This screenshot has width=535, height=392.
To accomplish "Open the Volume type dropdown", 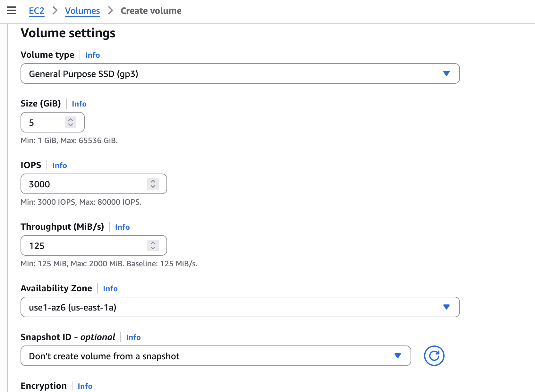I will point(240,73).
